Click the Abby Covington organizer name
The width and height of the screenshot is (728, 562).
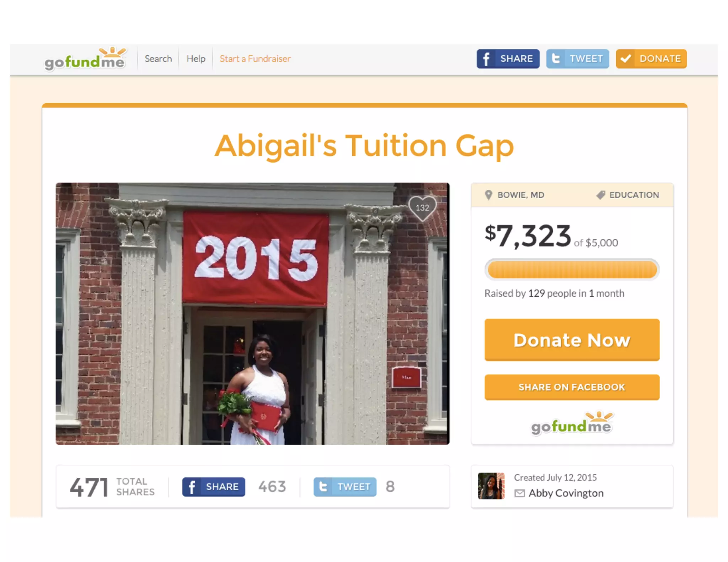566,493
